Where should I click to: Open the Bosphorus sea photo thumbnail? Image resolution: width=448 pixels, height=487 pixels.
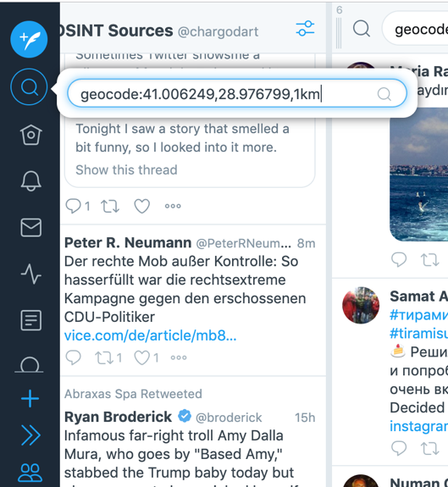(x=419, y=175)
